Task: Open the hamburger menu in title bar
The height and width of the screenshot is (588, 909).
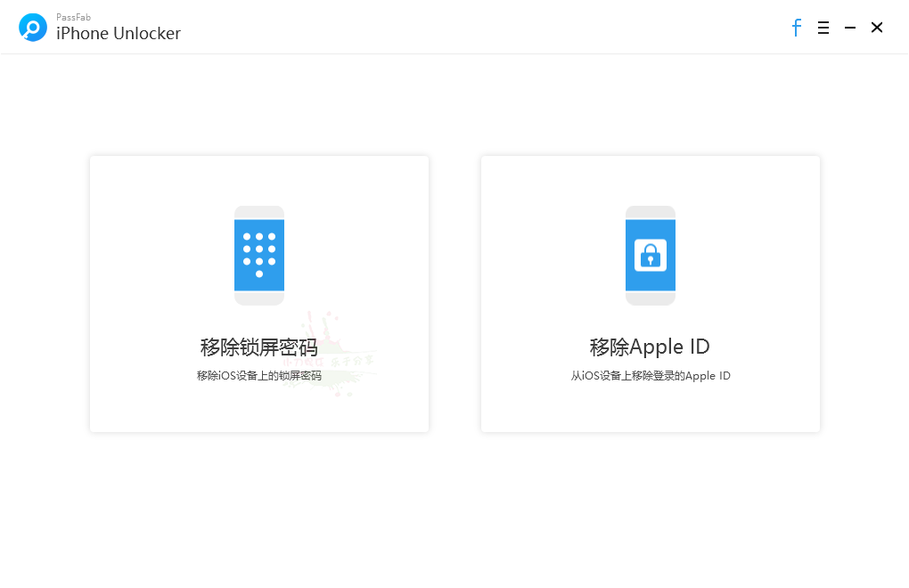Action: (823, 28)
